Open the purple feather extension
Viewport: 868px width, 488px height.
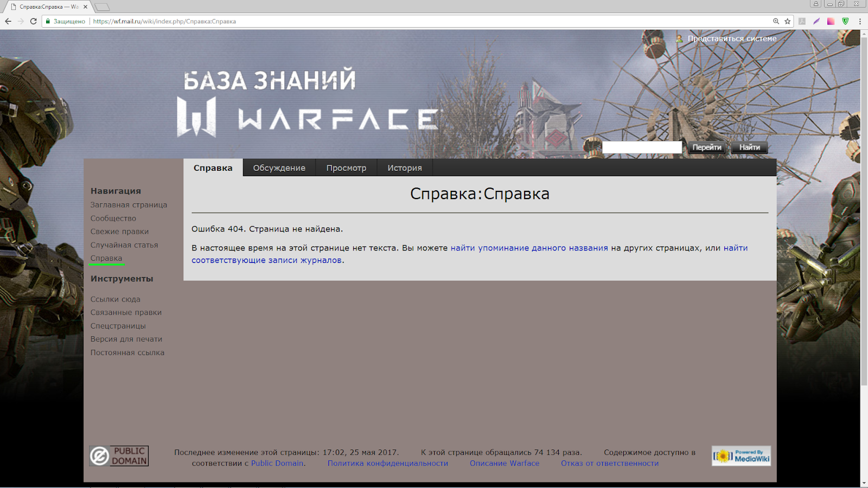point(816,21)
